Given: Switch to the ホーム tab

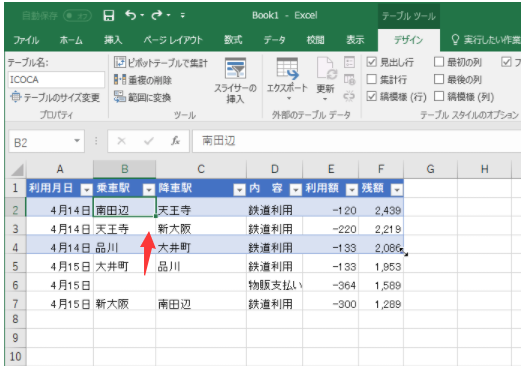Looking at the screenshot, I should click(71, 40).
